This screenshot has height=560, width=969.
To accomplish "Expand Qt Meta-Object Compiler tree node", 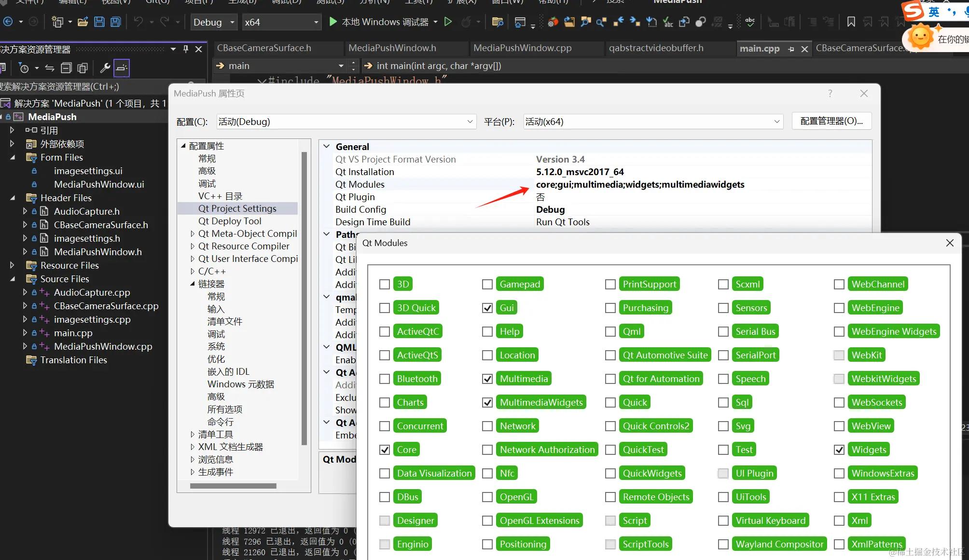I will 193,234.
